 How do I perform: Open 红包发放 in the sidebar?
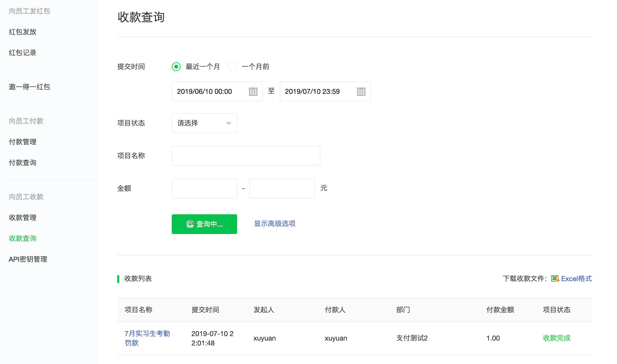[x=23, y=32]
